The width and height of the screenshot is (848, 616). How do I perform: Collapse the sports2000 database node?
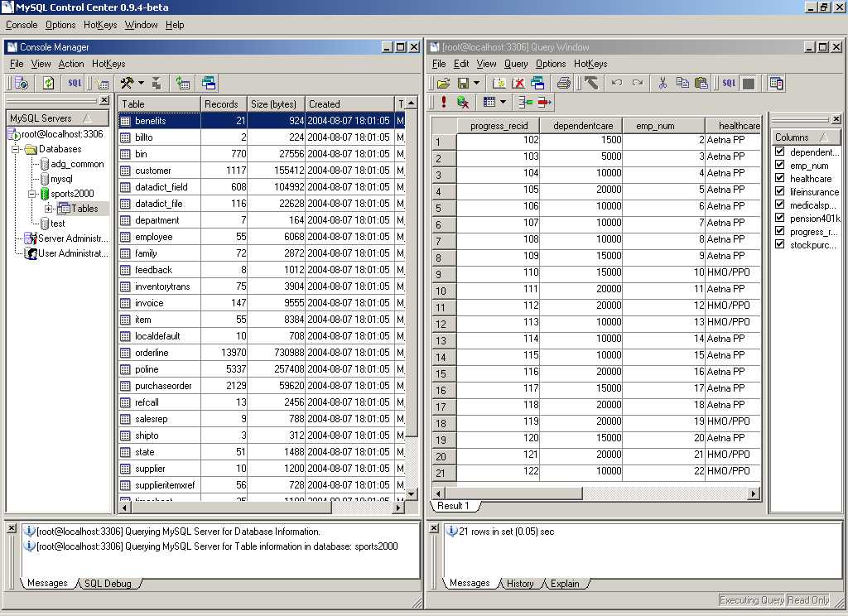coord(32,194)
